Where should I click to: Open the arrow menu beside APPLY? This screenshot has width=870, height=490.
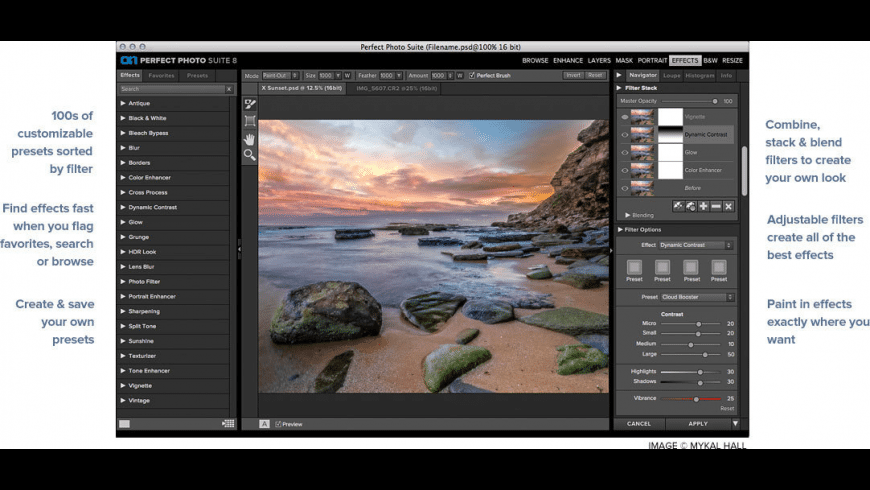[735, 423]
